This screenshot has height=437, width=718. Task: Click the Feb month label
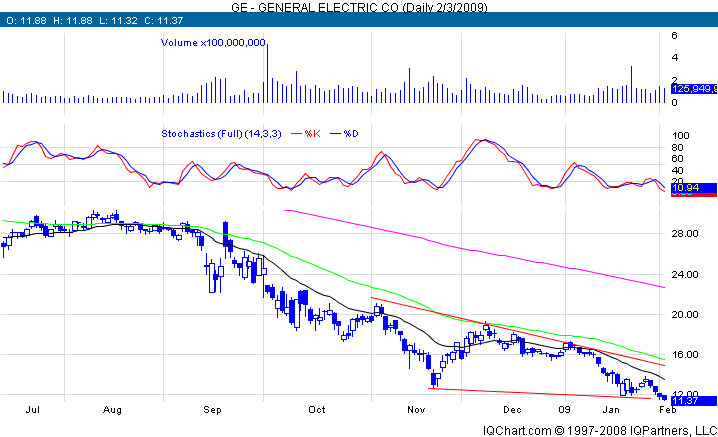pos(668,410)
